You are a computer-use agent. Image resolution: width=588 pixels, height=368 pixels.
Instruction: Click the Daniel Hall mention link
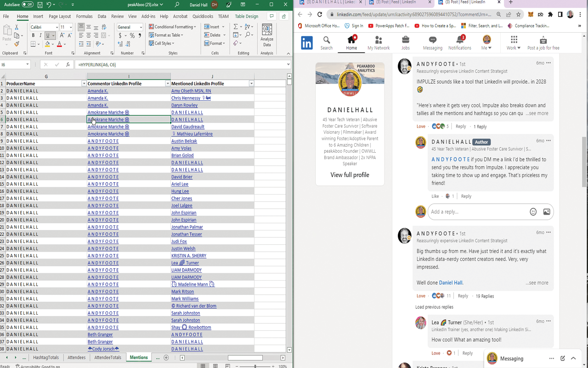pyautogui.click(x=450, y=283)
